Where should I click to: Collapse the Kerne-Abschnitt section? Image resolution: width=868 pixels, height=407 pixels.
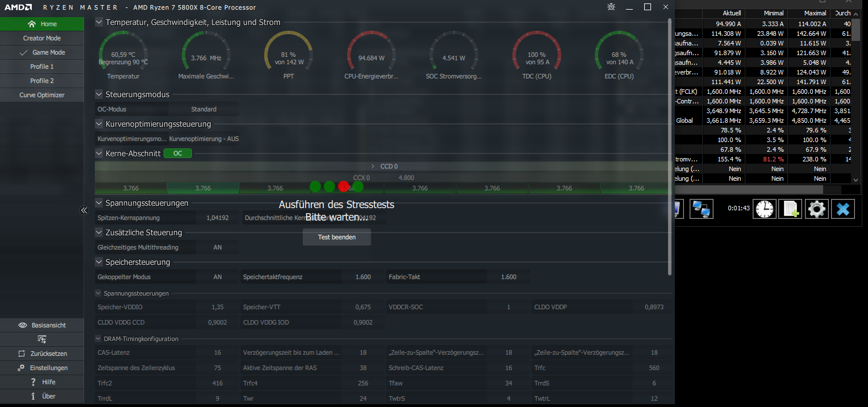(99, 153)
